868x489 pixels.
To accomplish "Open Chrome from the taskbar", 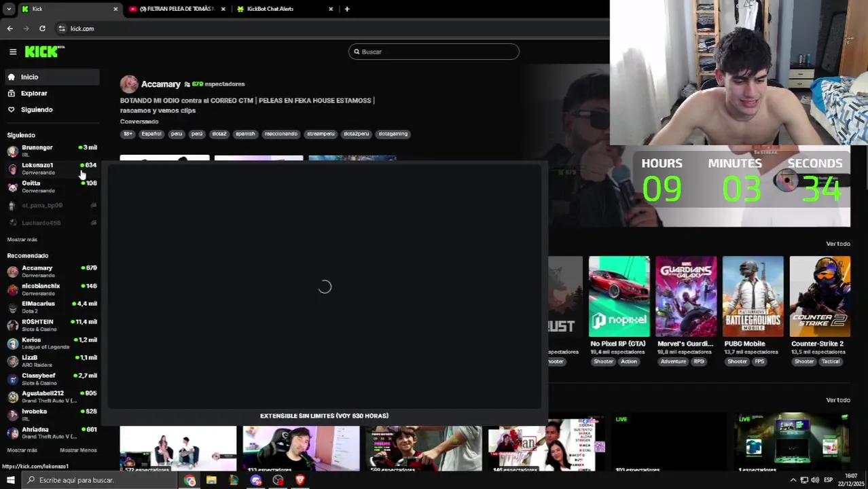I will click(189, 480).
